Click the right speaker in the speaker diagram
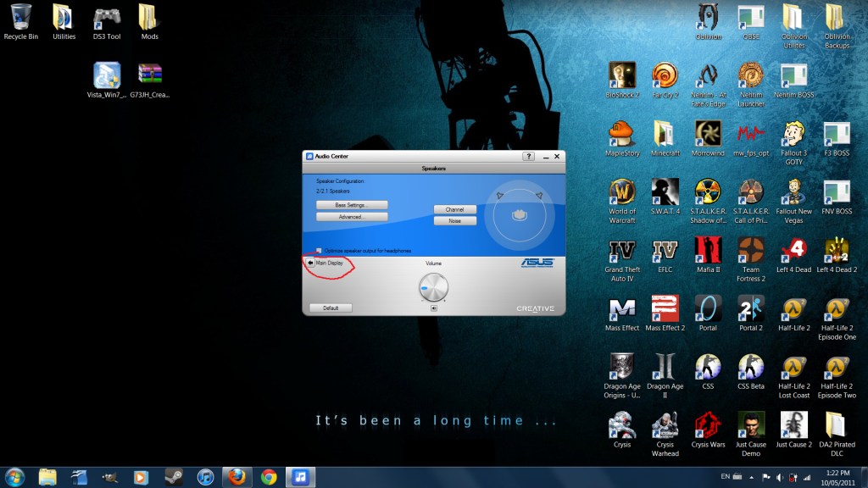Viewport: 868px width, 488px height. point(538,196)
